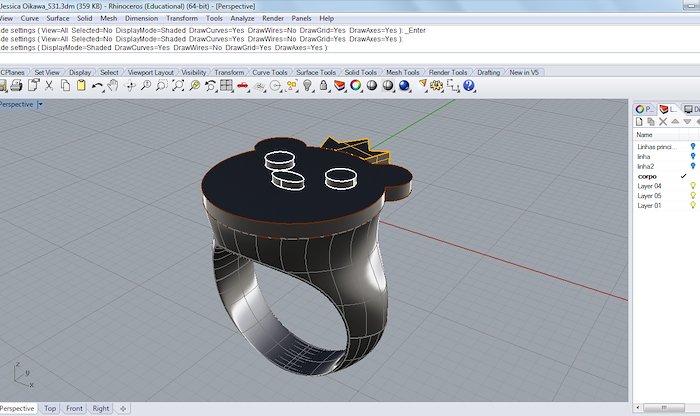Move layer down with the down triangle

point(687,121)
